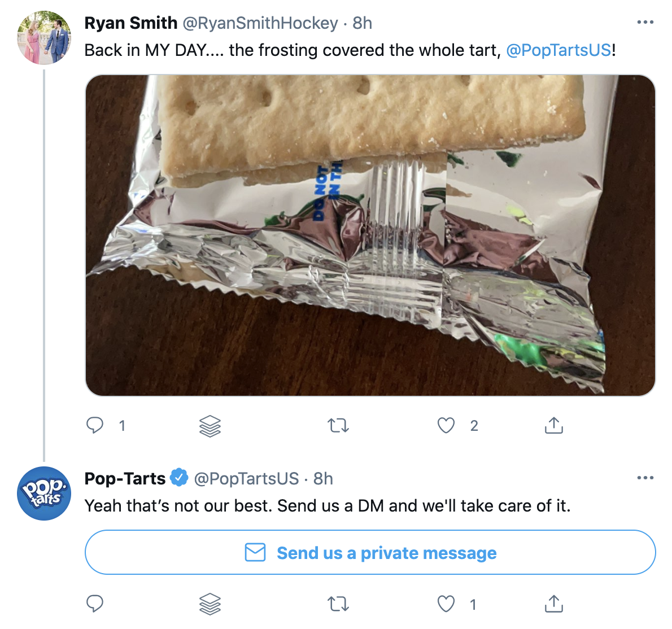Reply to Ryan Smith's tweet
The height and width of the screenshot is (629, 672).
(97, 426)
